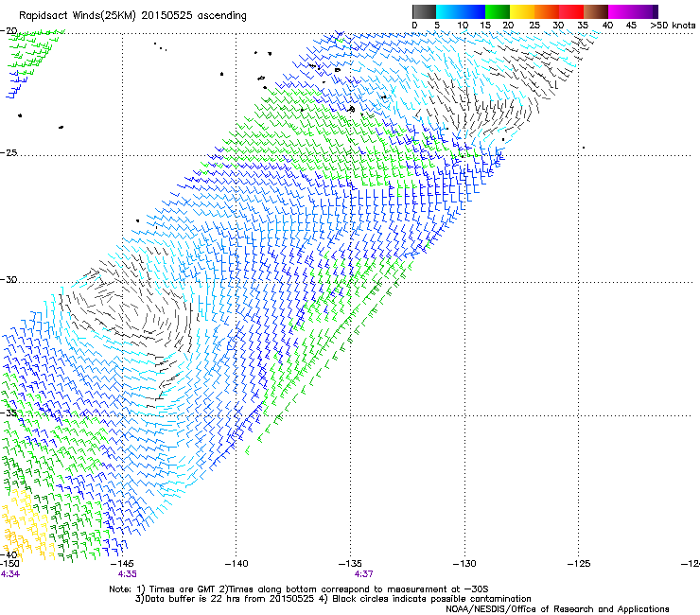700x615 pixels.
Task: Click the '-150' longitude axis label
Action: click(x=9, y=564)
